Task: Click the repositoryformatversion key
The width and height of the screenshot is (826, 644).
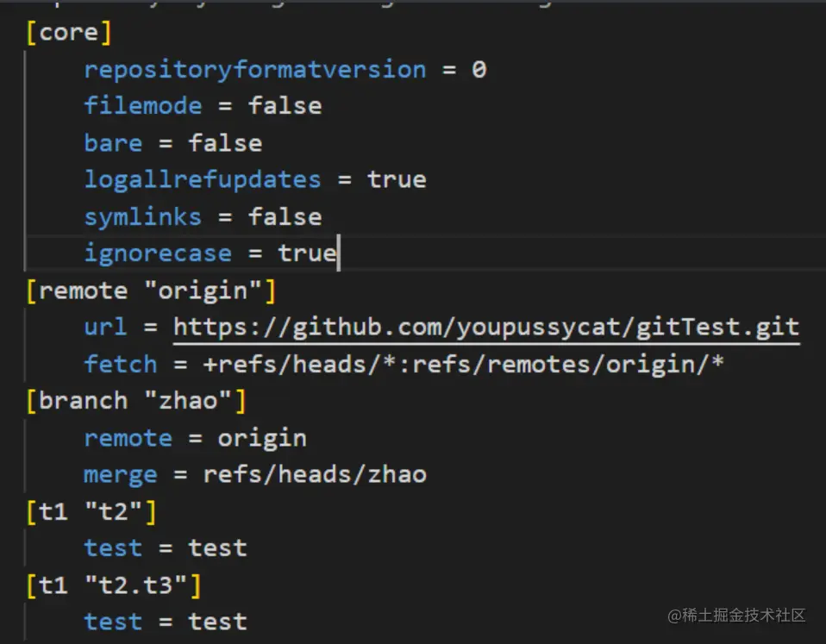Action: point(254,69)
